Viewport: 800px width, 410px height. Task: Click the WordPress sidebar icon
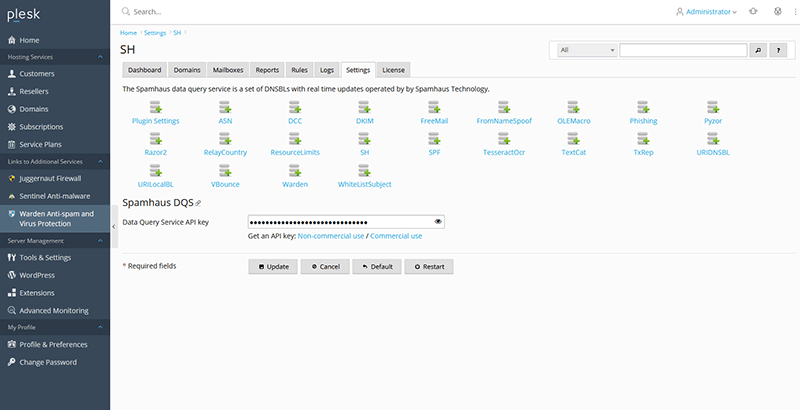coord(12,275)
